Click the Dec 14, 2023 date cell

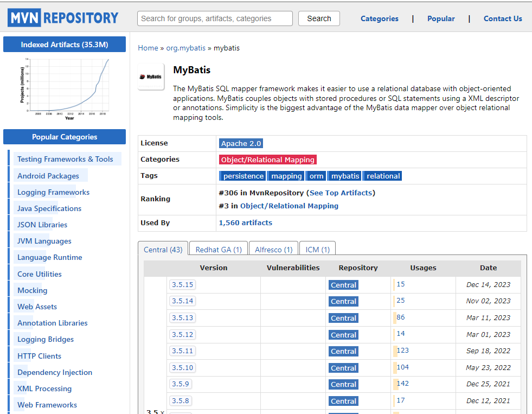(488, 285)
